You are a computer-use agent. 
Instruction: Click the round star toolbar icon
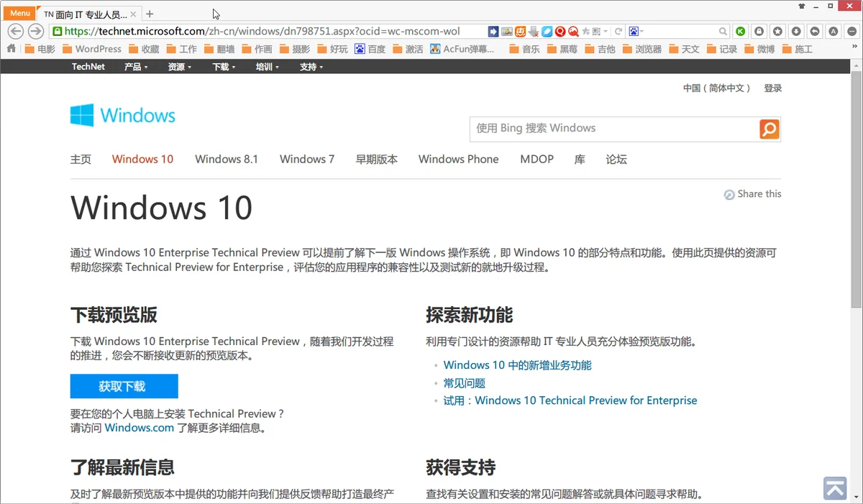[x=777, y=32]
